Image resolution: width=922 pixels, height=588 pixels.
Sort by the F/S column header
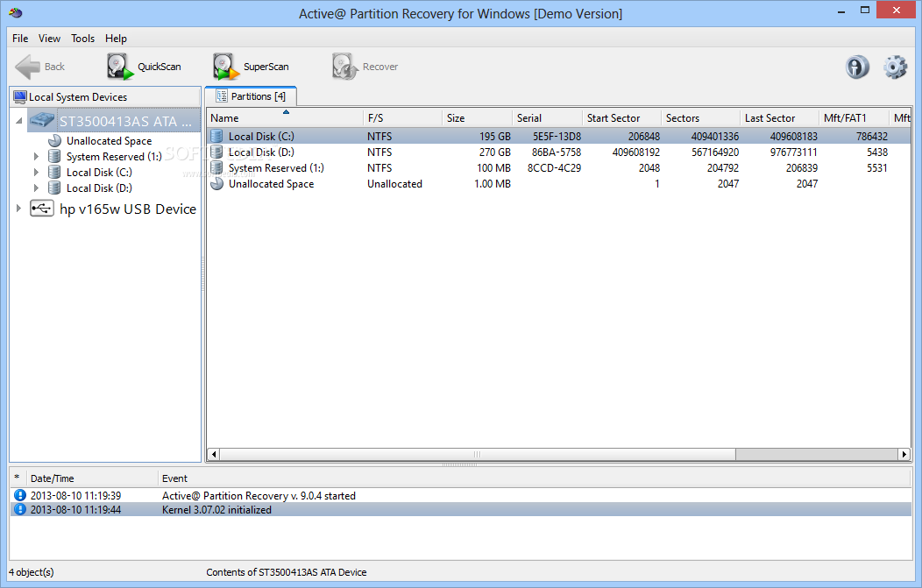pyautogui.click(x=403, y=117)
